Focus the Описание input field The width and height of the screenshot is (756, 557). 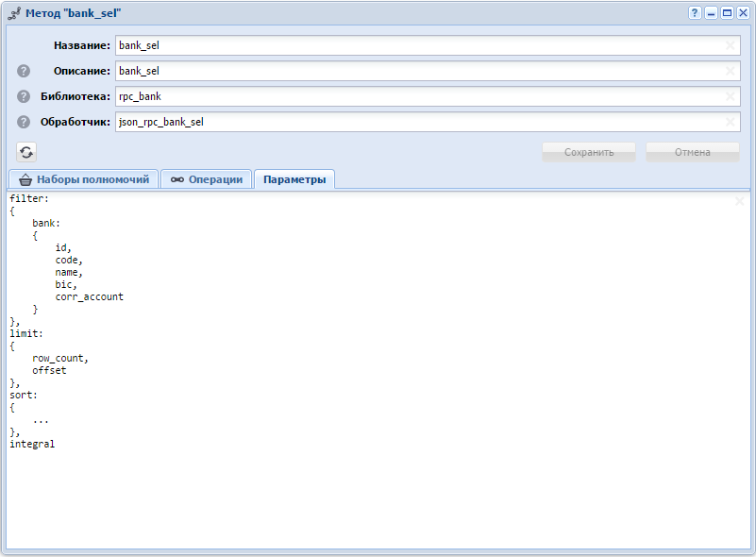428,71
